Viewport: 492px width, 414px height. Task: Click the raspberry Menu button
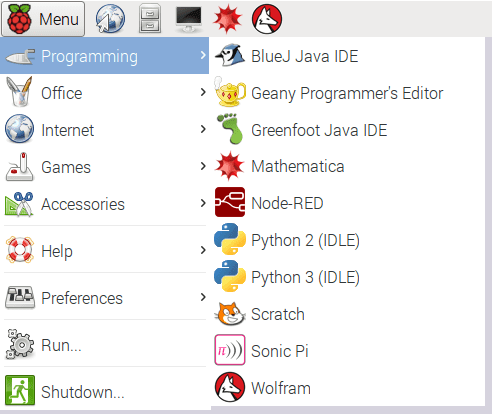click(x=43, y=19)
